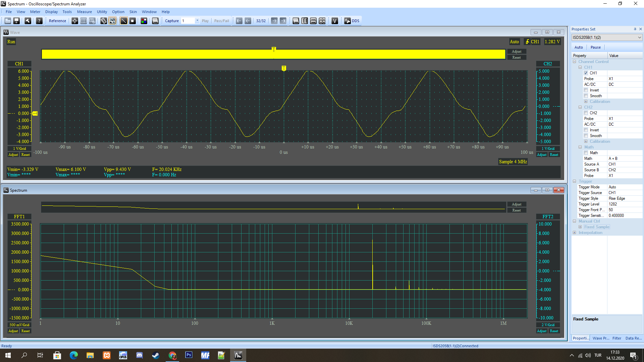
Task: Expand the Interpolation node
Action: (575, 233)
